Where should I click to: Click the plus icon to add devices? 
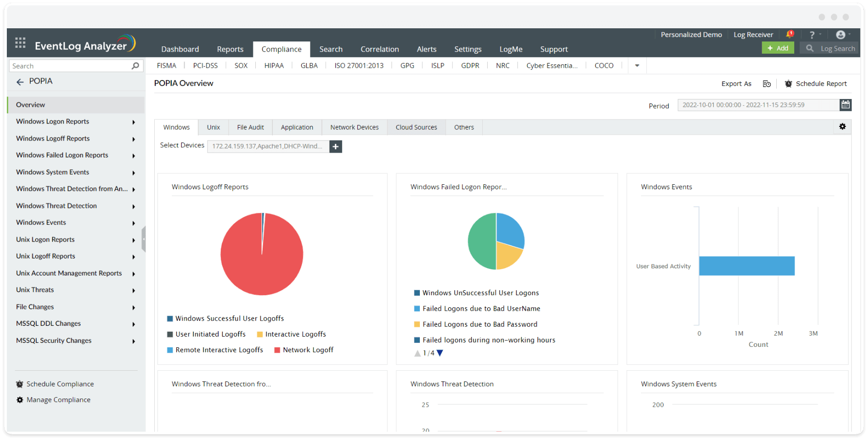coord(336,146)
